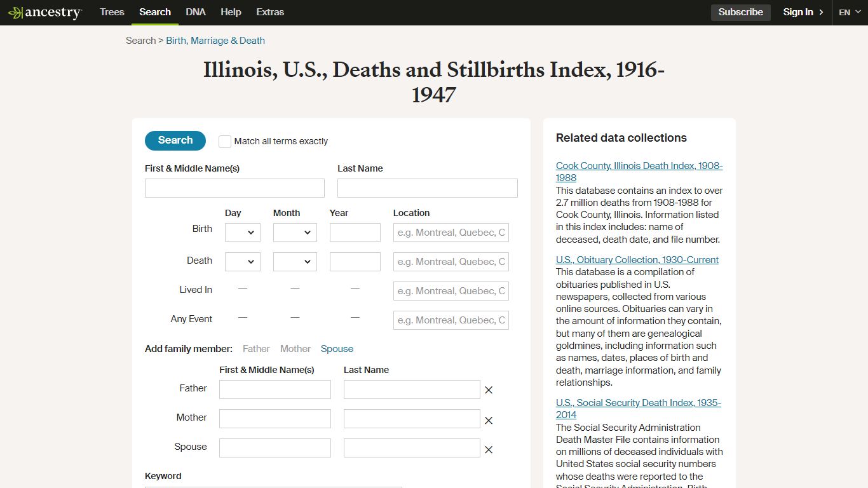868x488 pixels.
Task: Focus the First & Middle Name(s) field
Action: pyautogui.click(x=234, y=188)
